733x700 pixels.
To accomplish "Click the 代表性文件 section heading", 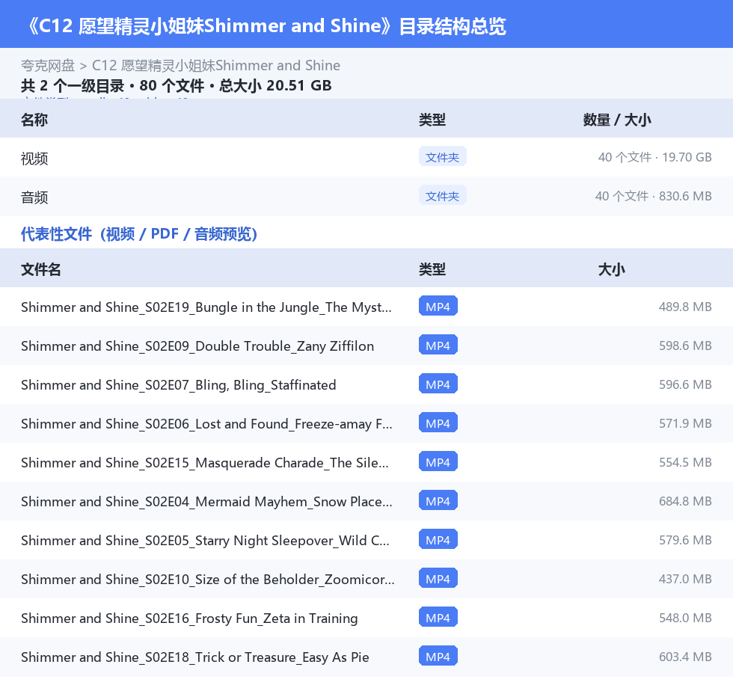I will coord(139,233).
